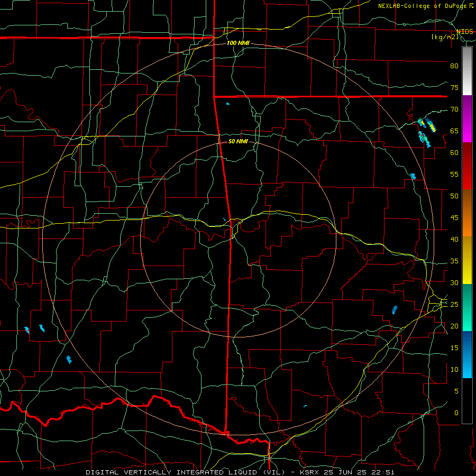Click the color scale value 25

coord(454,305)
